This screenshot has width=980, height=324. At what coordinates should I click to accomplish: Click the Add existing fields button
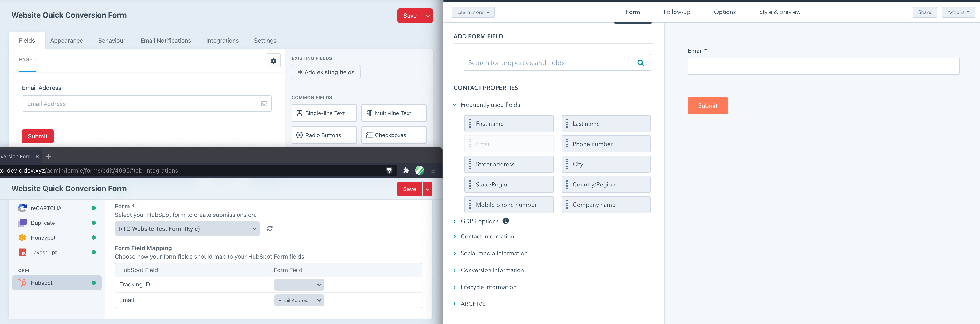click(326, 72)
